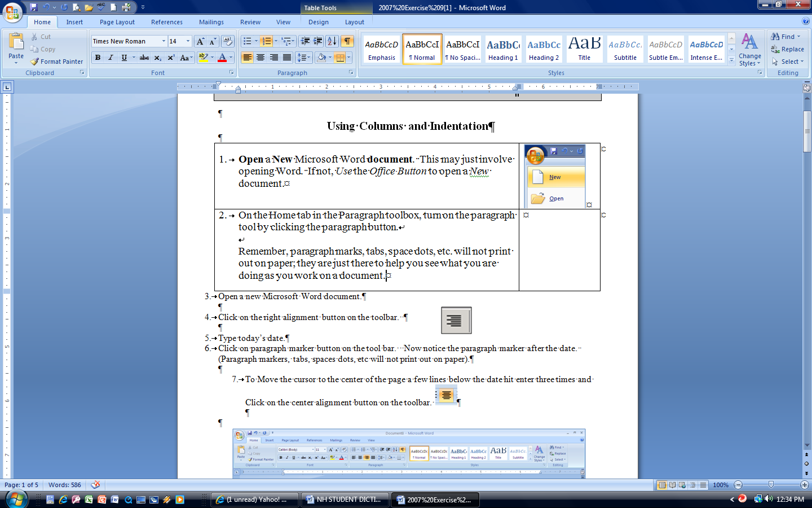Toggle Strikethrough formatting
Viewport: 812px width, 508px height.
pos(145,58)
